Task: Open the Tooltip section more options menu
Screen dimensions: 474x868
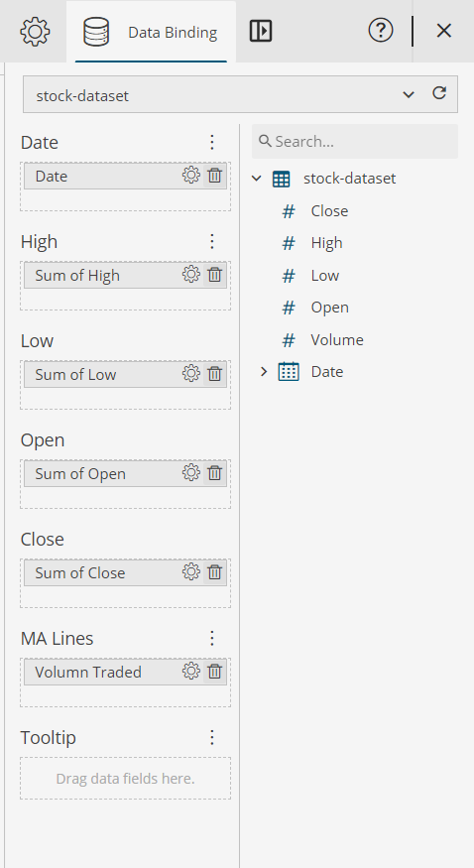Action: pyautogui.click(x=212, y=737)
